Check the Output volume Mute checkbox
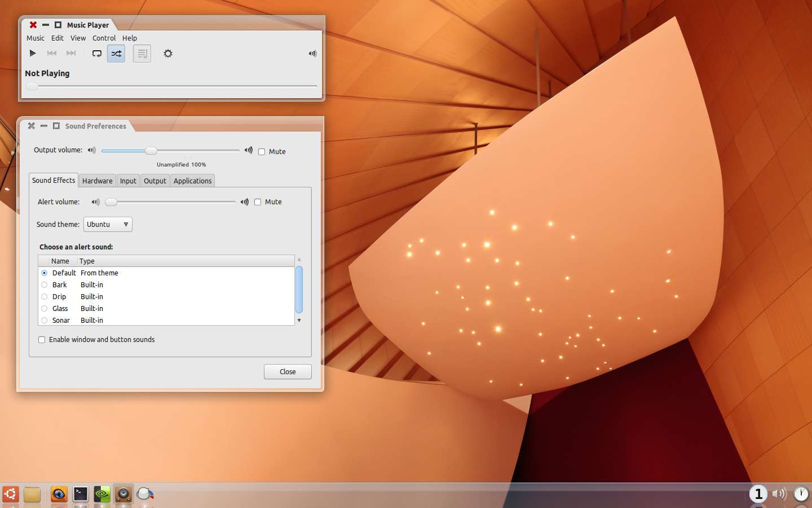The image size is (812, 508). 262,152
